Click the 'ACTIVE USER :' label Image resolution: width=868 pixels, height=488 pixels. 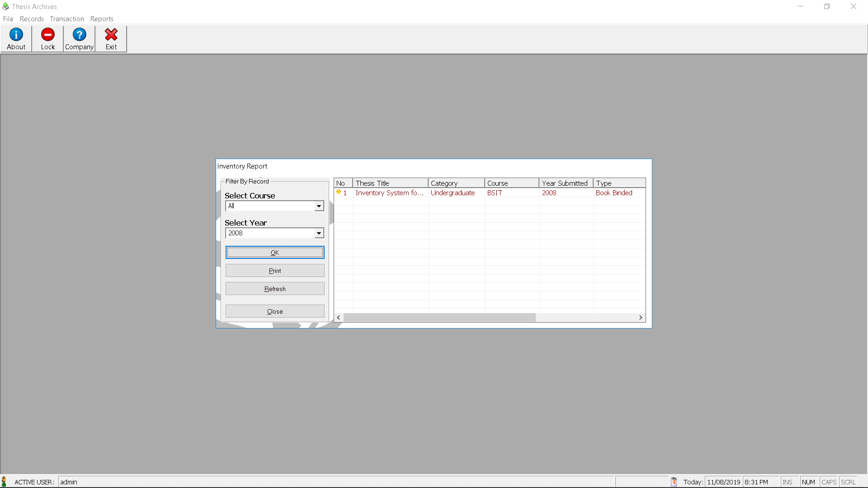[x=34, y=482]
